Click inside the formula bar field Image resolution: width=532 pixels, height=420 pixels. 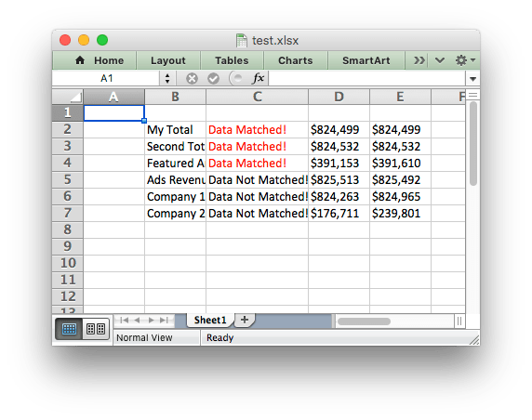(366, 79)
